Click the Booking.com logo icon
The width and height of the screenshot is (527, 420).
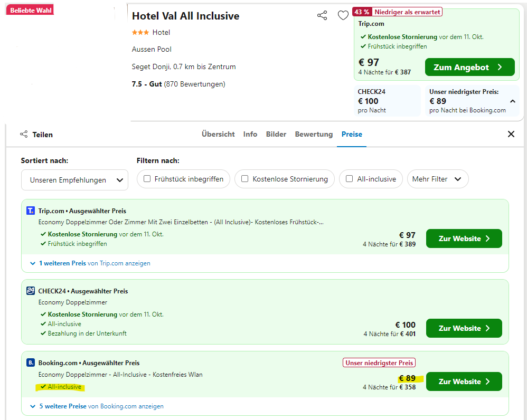pyautogui.click(x=30, y=362)
